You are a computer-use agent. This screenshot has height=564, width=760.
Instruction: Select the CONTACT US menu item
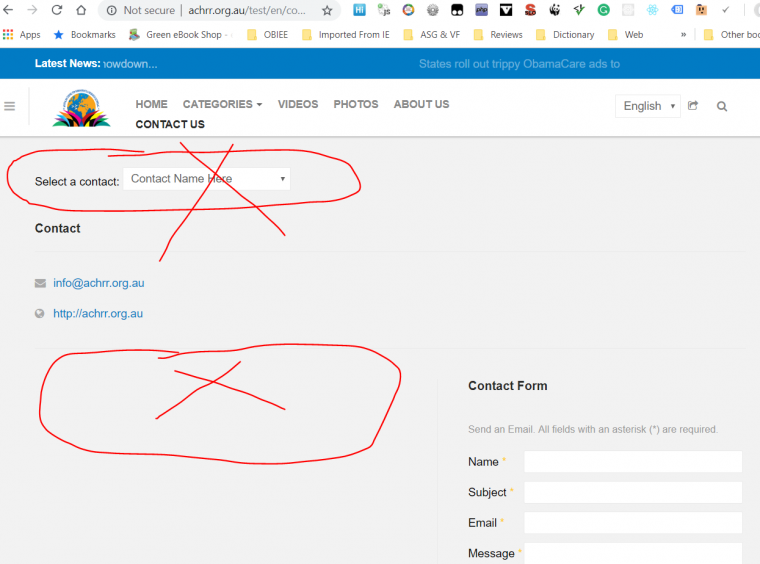pyautogui.click(x=170, y=125)
